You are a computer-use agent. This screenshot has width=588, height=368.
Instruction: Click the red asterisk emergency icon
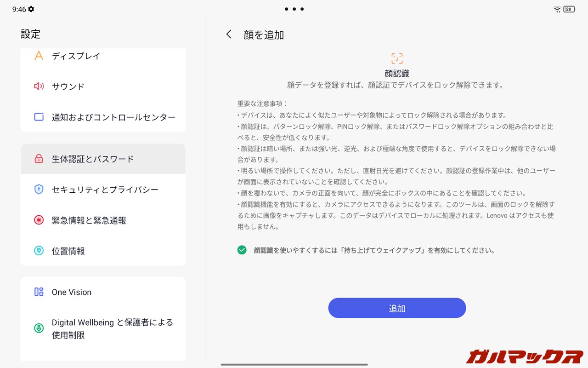39,220
